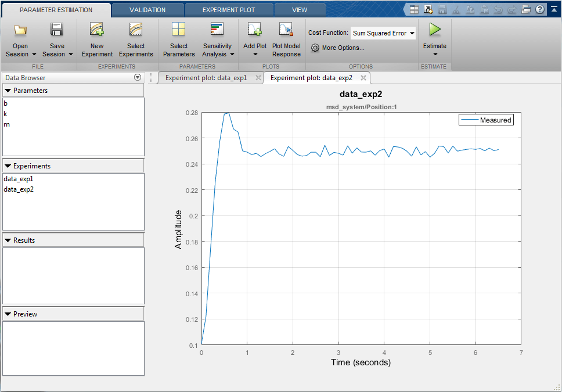Screen dimensions: 562x392
Task: Click the quick access save icon
Action: click(442, 10)
